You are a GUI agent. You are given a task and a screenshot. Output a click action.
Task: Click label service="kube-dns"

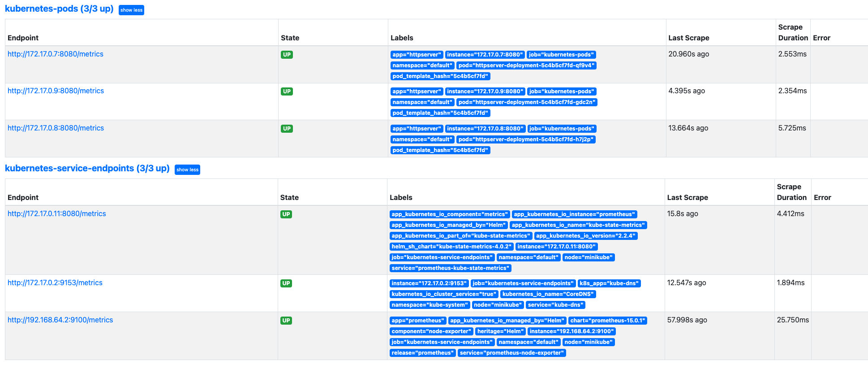[x=556, y=305]
